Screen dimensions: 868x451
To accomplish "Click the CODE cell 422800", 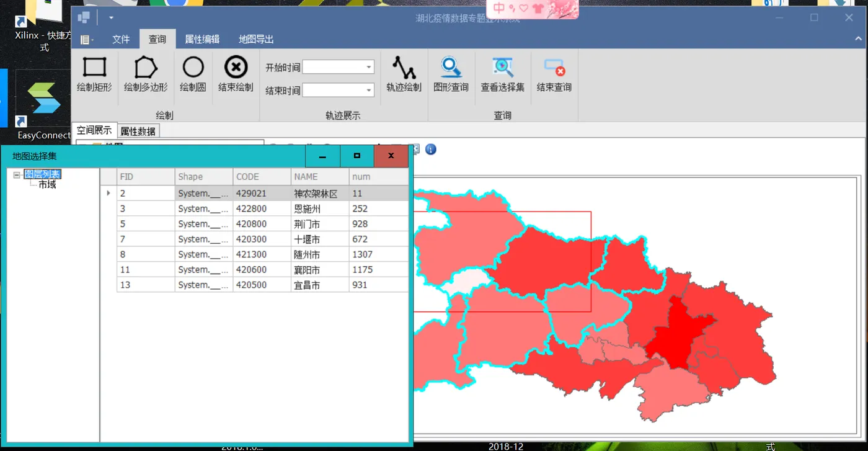I will [262, 209].
